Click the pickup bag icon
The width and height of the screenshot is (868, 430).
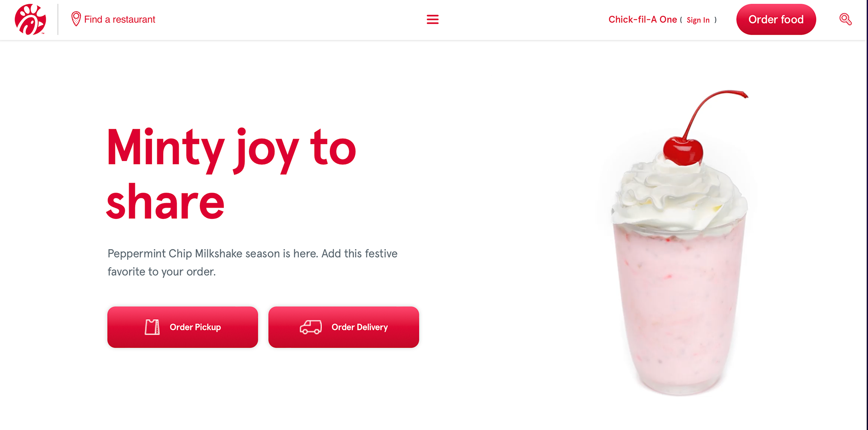point(152,327)
